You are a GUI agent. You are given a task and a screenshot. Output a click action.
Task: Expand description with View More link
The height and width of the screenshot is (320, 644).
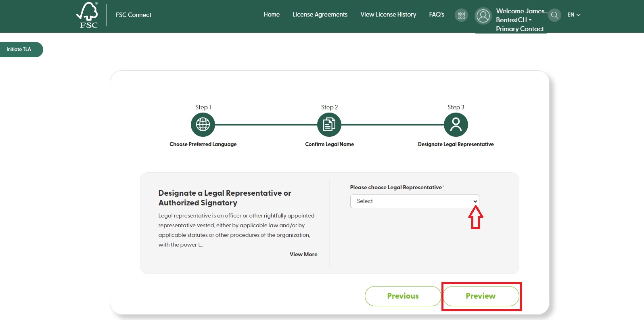pyautogui.click(x=303, y=255)
